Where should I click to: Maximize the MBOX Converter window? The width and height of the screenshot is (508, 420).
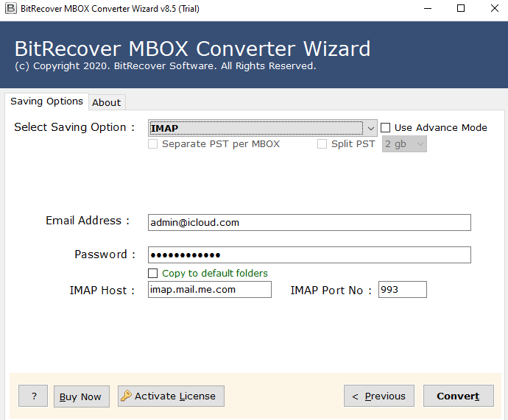click(461, 8)
